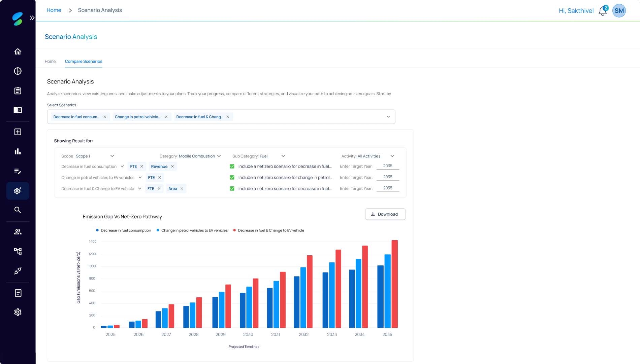Click the bar chart sidebar icon
This screenshot has width=640, height=364.
coord(18,152)
